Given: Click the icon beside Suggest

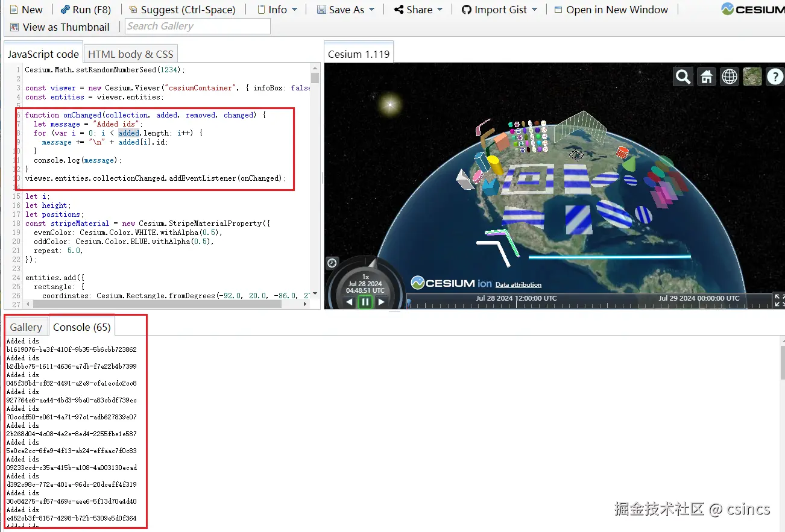Looking at the screenshot, I should point(133,10).
